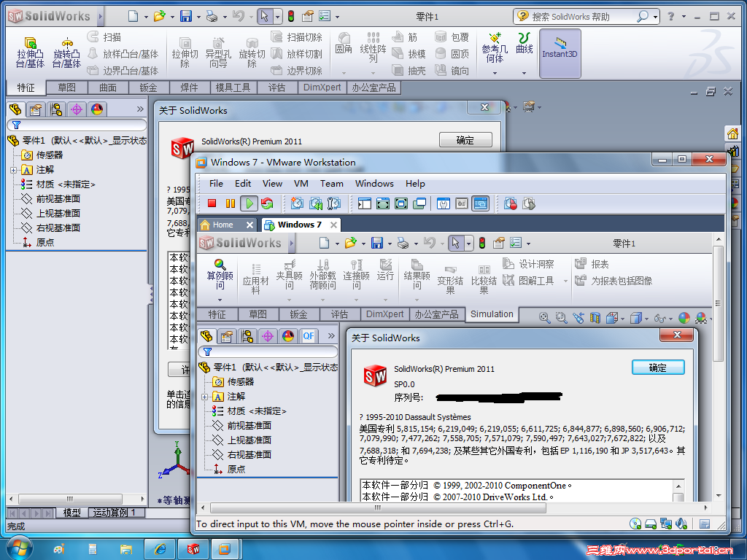Image resolution: width=747 pixels, height=560 pixels.
Task: Expand the 注解 annotations node in outer tree
Action: pyautogui.click(x=13, y=170)
